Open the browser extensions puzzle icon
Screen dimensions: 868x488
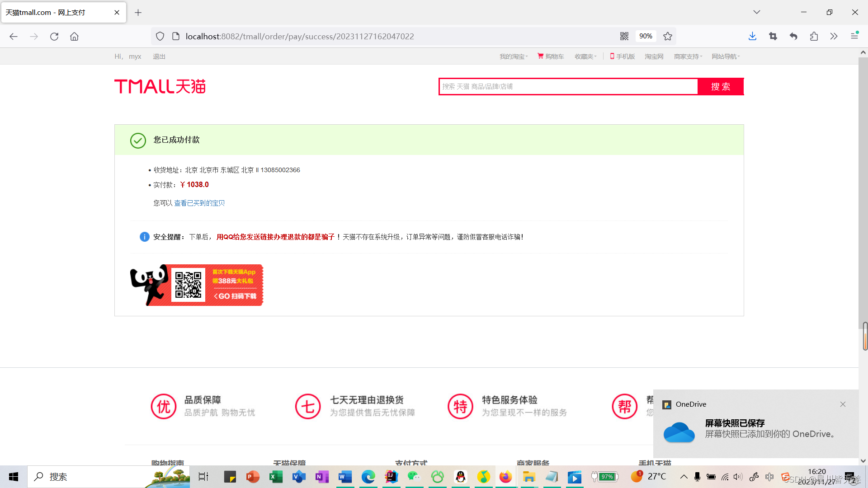point(814,36)
